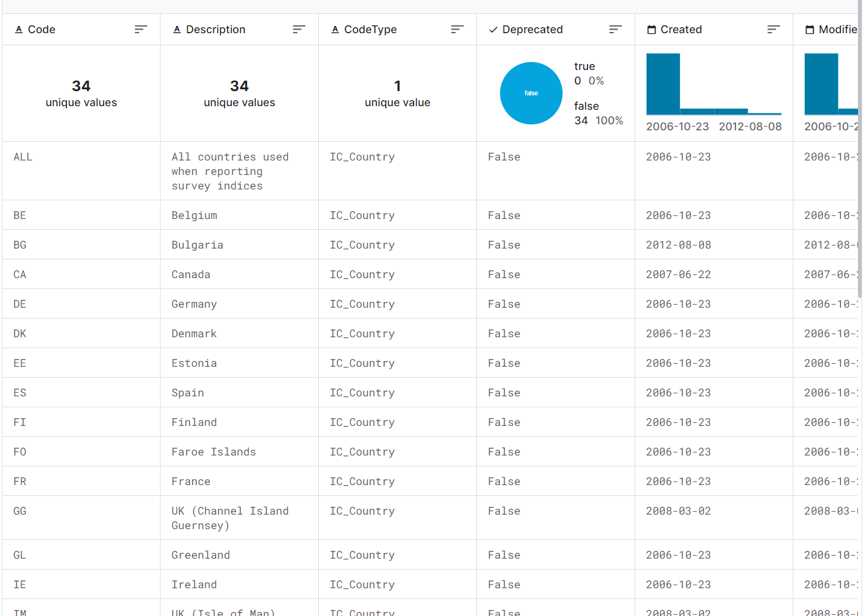The image size is (864, 616).
Task: Select the Finland description cell
Action: point(240,422)
